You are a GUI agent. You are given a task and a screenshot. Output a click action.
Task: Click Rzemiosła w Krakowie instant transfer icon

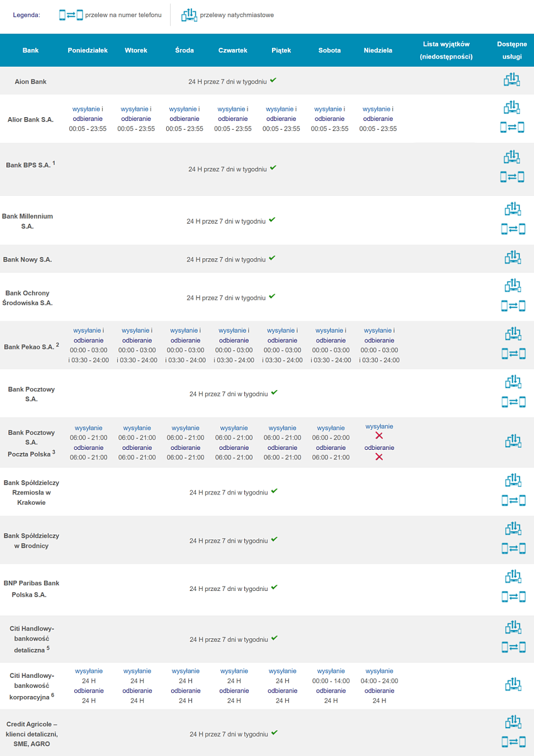513,481
